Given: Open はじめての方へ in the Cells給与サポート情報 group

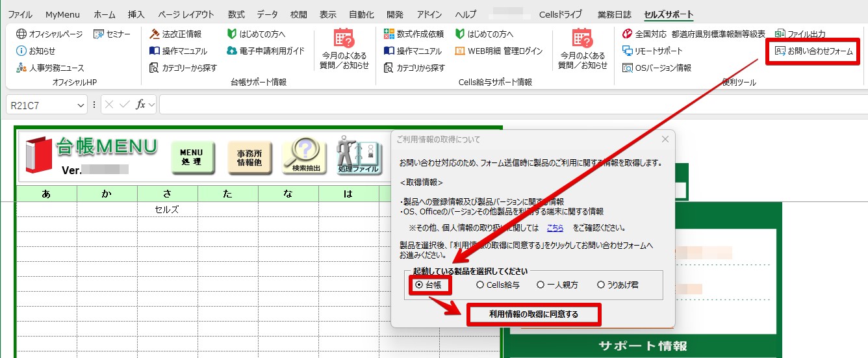Looking at the screenshot, I should point(484,34).
